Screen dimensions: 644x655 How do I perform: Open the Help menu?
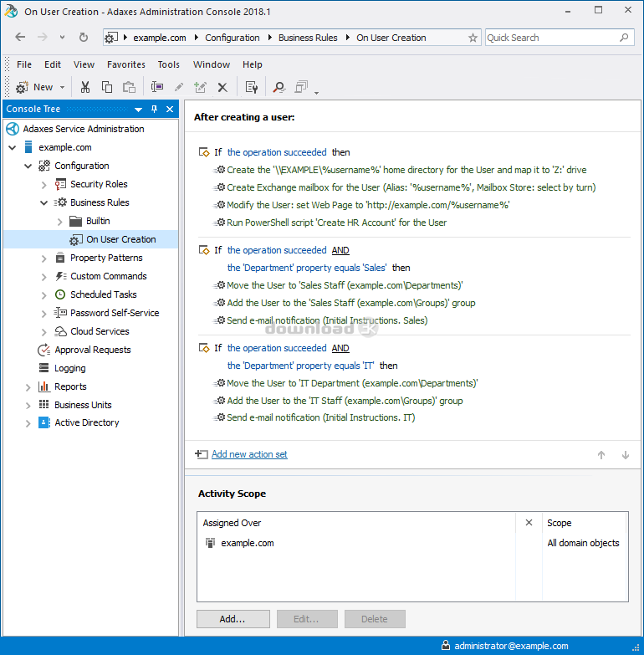[253, 64]
